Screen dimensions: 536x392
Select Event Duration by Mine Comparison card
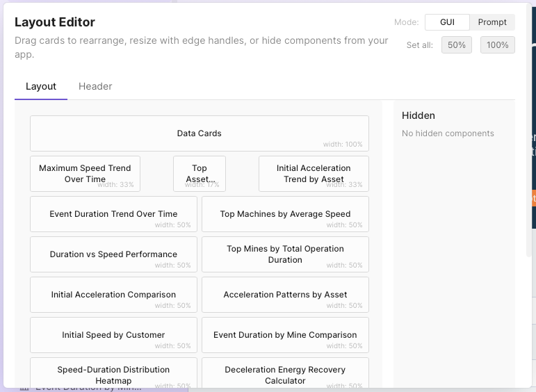[286, 335]
